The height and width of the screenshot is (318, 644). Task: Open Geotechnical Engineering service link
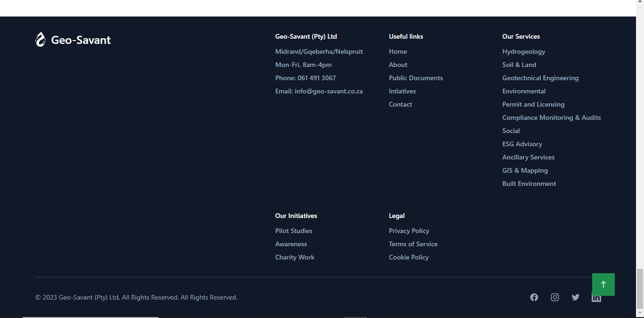point(540,78)
